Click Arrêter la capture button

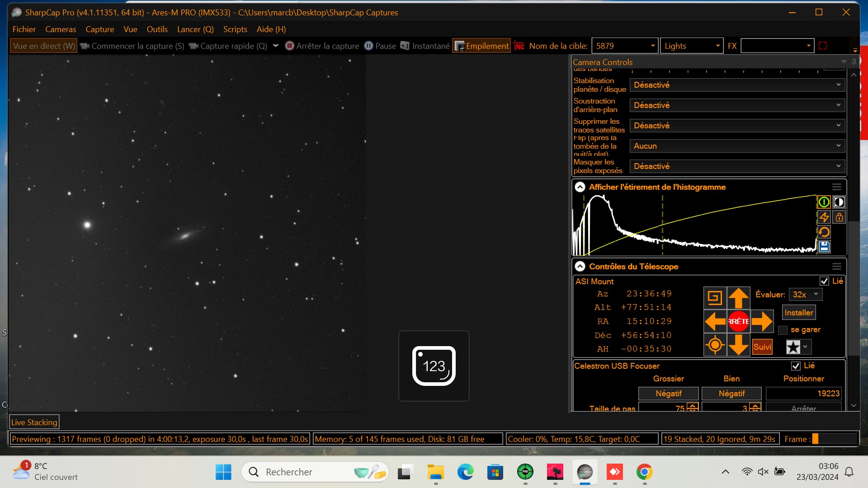tap(322, 46)
